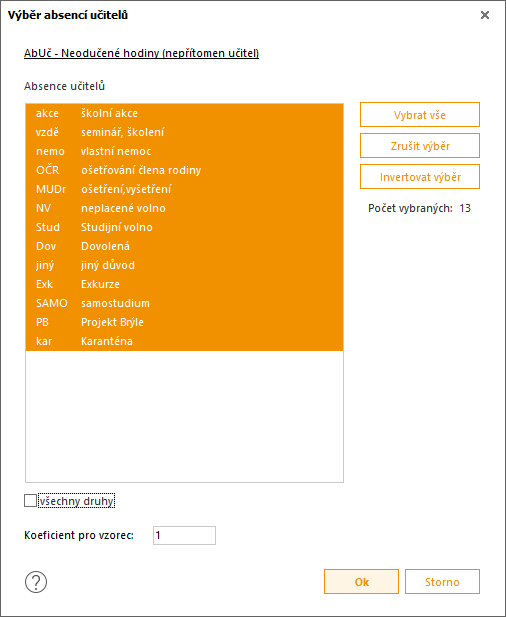Enable the 'všechny druhy' checkbox

pyautogui.click(x=30, y=501)
